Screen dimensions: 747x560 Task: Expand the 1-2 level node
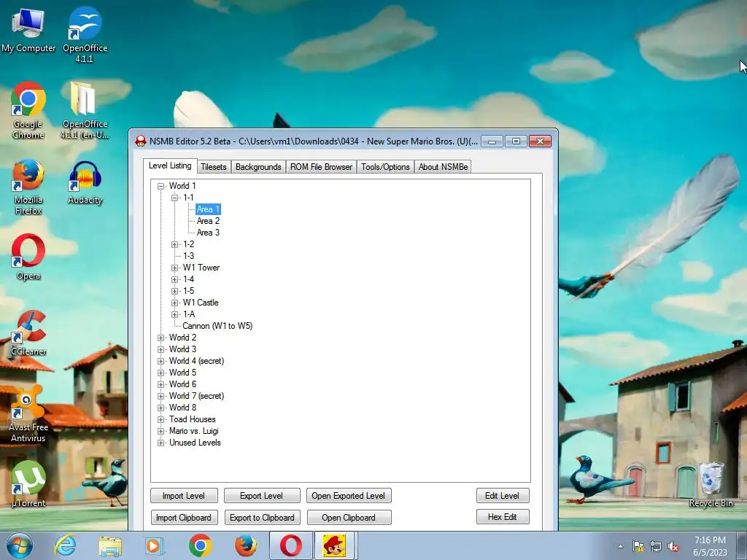click(x=175, y=244)
